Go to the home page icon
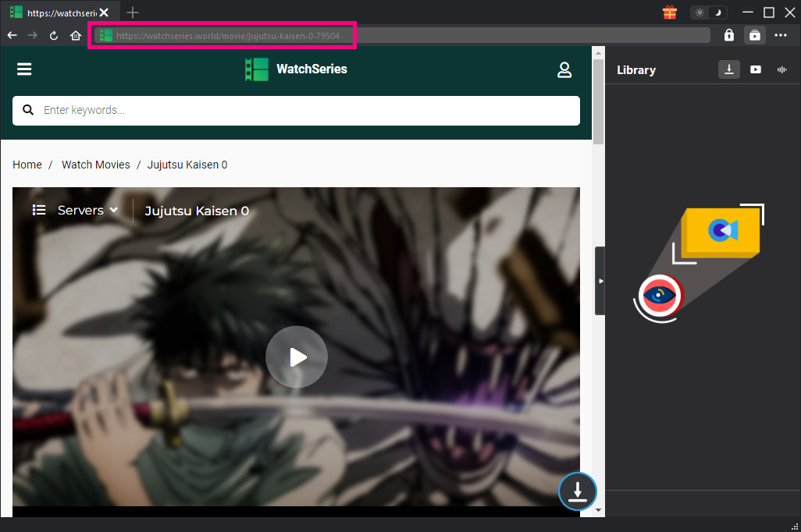 click(76, 35)
